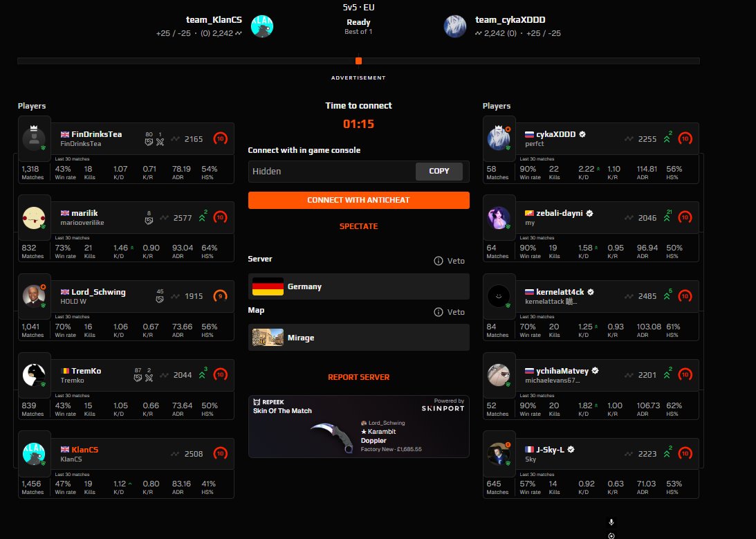The image size is (756, 539).
Task: Click marilik's level 10 skill badge
Action: [221, 217]
